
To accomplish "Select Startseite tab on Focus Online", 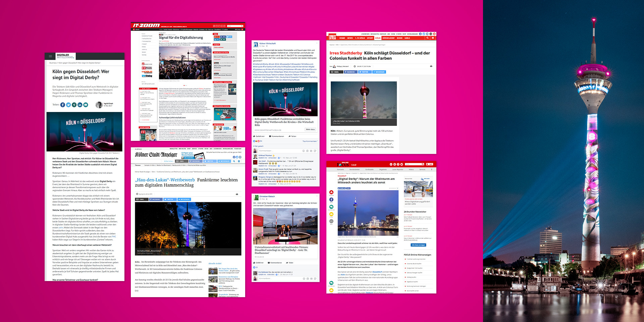I will [x=340, y=169].
